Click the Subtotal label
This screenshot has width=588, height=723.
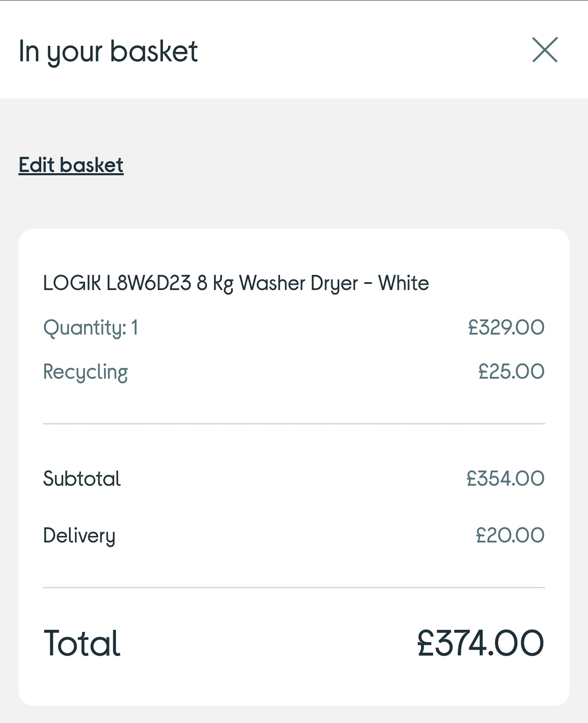82,479
